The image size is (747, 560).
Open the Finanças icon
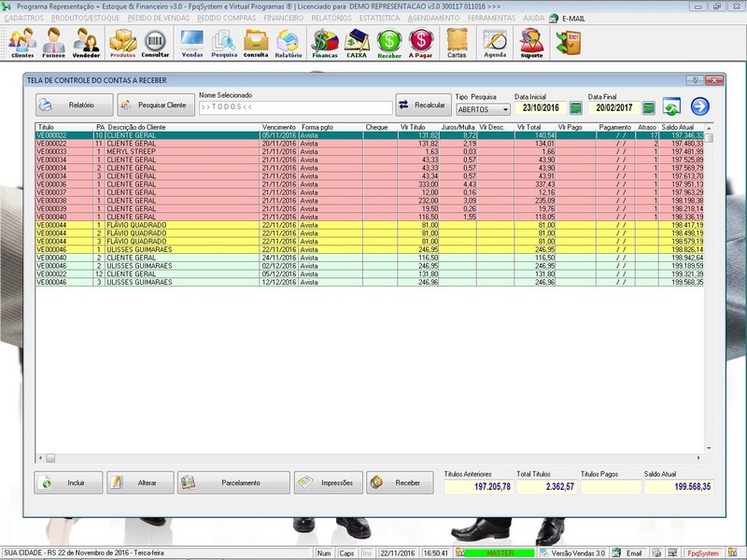coord(324,43)
